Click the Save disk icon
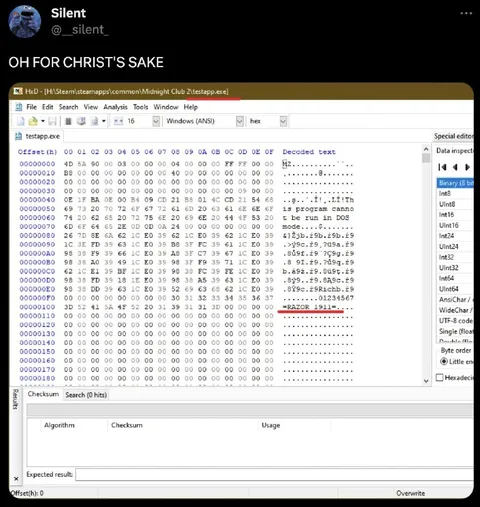The image size is (480, 507). tap(52, 121)
